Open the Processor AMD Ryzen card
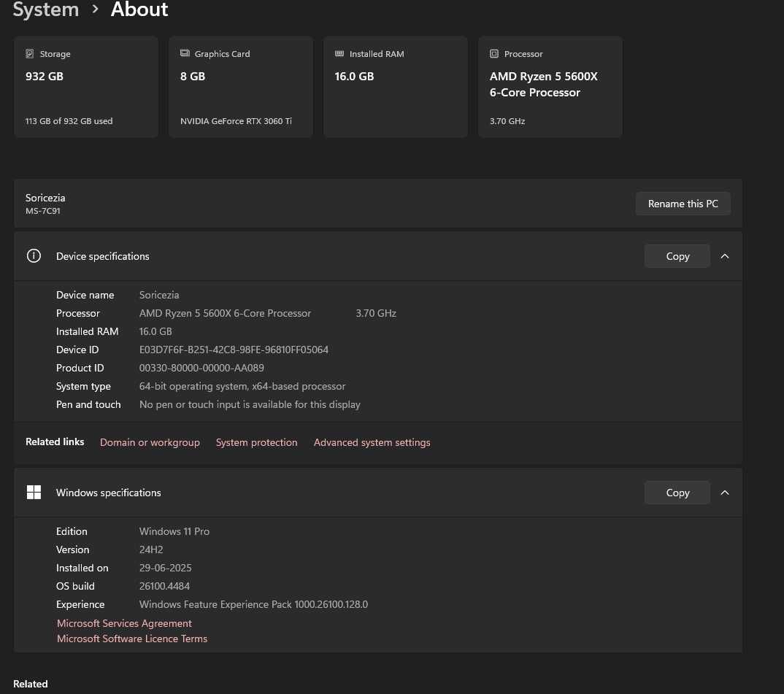Screen dimensions: 784x694 (550, 87)
